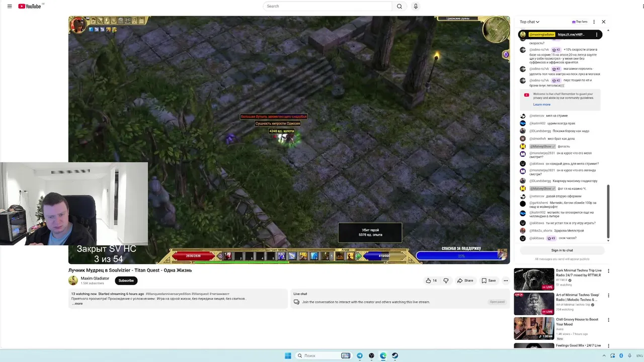This screenshot has width=644, height=362.
Task: Click chat username @gurkisherni
Action: 539,203
